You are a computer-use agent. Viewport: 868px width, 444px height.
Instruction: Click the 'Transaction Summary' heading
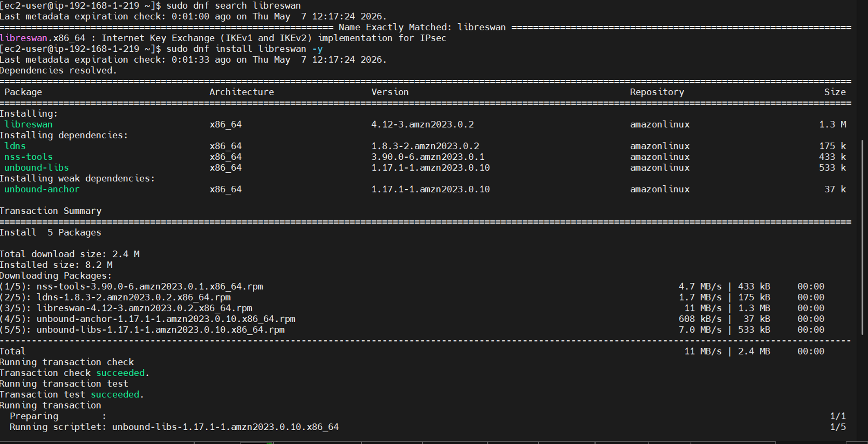51,211
